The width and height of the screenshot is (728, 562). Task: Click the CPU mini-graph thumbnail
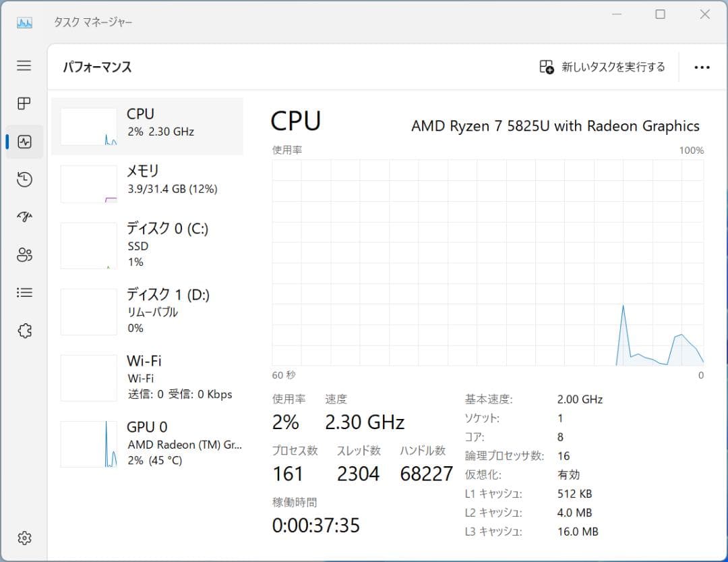[x=88, y=125]
